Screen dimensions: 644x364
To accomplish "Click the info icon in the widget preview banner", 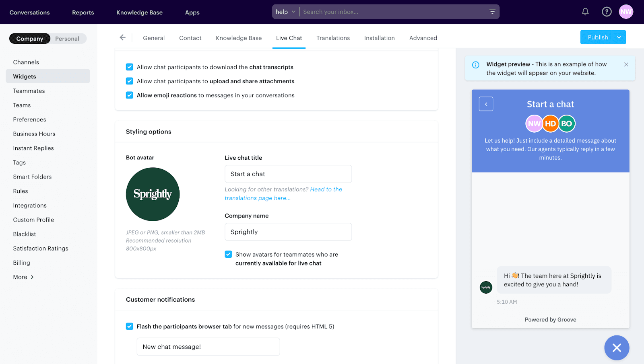I will [x=476, y=64].
